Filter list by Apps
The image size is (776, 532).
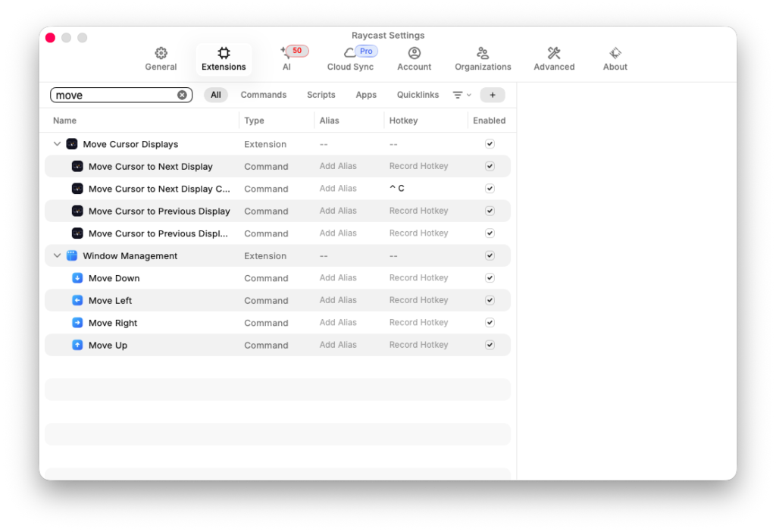tap(366, 95)
